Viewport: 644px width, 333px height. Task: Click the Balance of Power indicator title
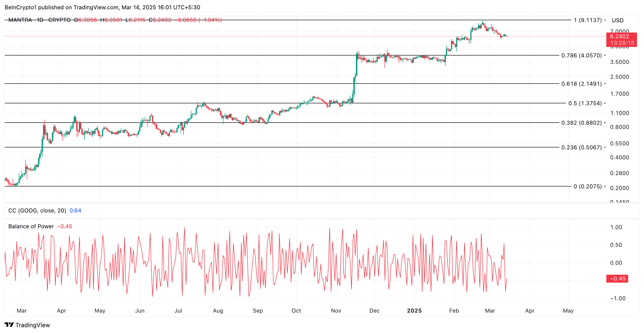click(31, 226)
